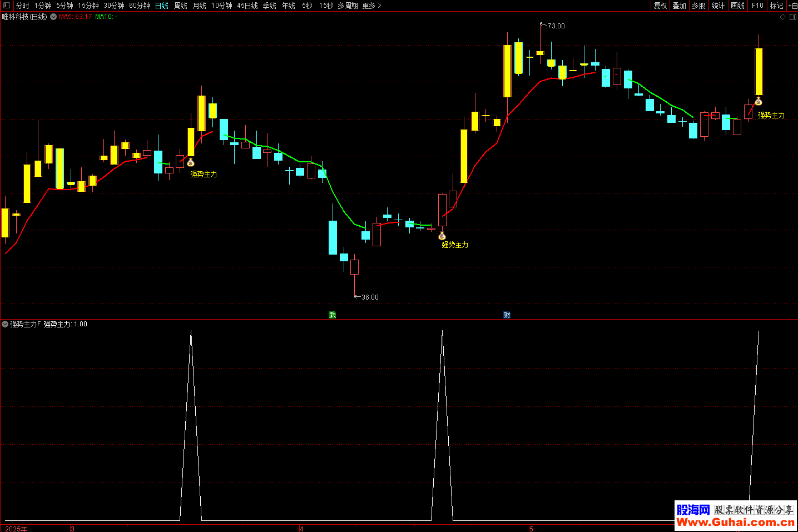Image resolution: width=798 pixels, height=532 pixels.
Task: Click the 强势主力 money-bag signal in March
Action: click(x=191, y=162)
